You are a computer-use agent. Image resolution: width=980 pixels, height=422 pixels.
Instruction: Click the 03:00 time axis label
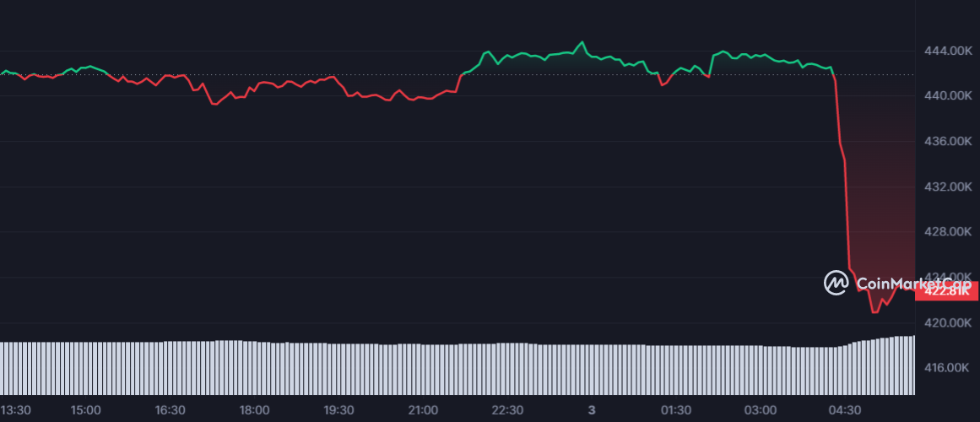coord(761,410)
